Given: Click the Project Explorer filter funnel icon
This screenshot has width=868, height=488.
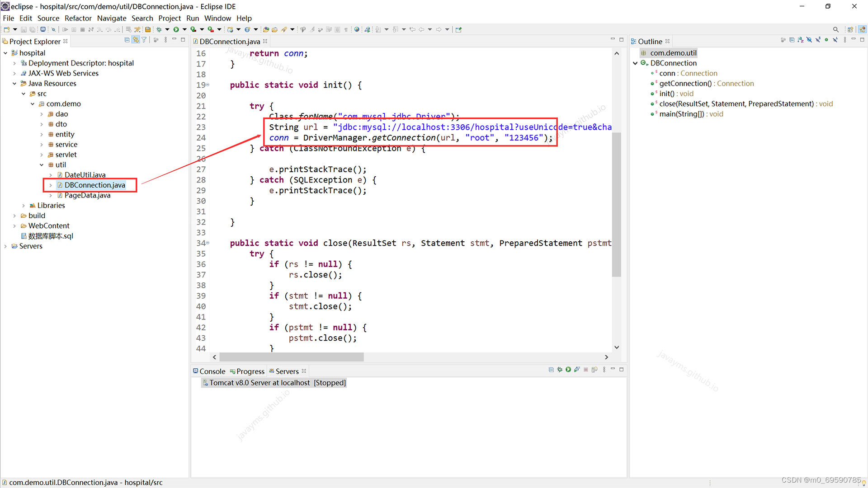Looking at the screenshot, I should click(144, 40).
